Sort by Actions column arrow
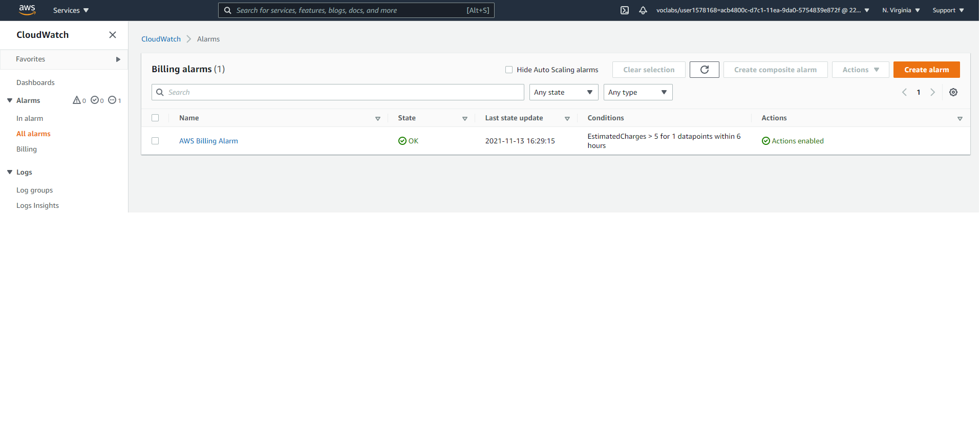980x447 pixels. 960,118
